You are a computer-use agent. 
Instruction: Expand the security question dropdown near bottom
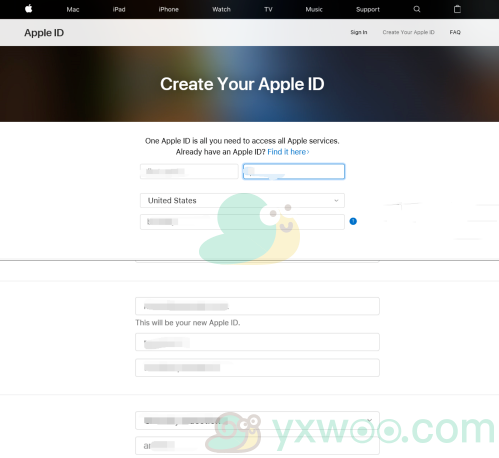pyautogui.click(x=257, y=421)
